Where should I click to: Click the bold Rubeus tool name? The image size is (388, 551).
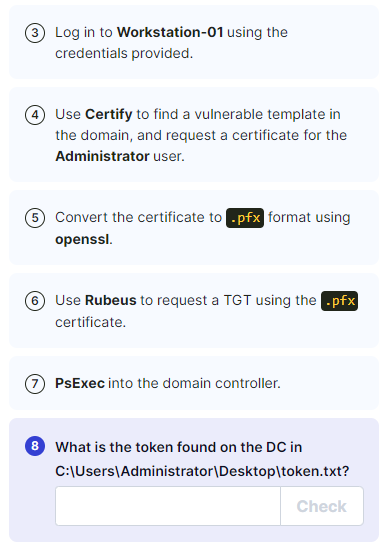click(x=111, y=300)
